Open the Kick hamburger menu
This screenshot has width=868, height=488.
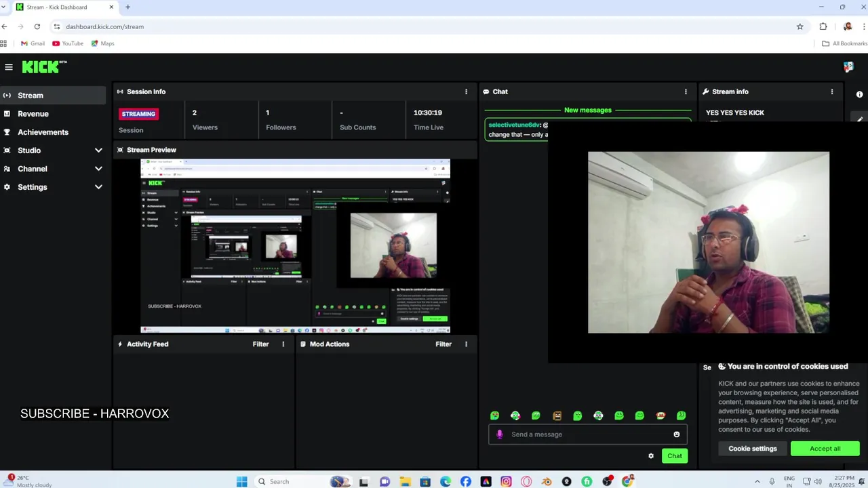[x=8, y=67]
